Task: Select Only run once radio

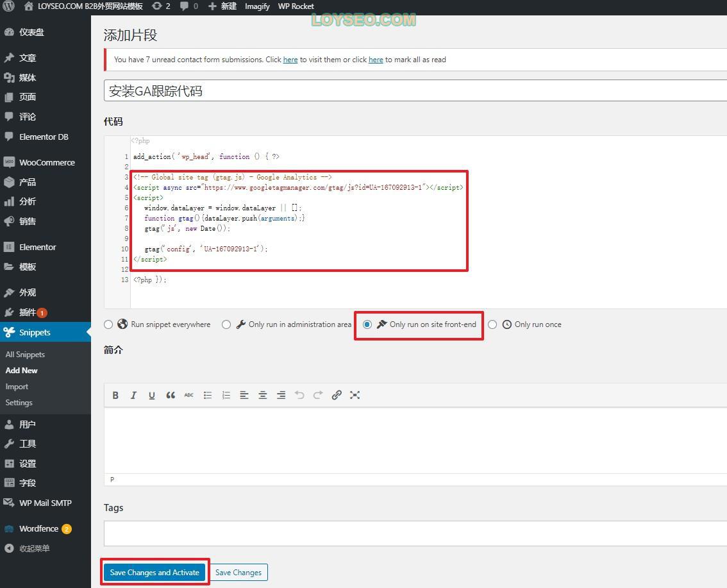Action: [x=492, y=324]
